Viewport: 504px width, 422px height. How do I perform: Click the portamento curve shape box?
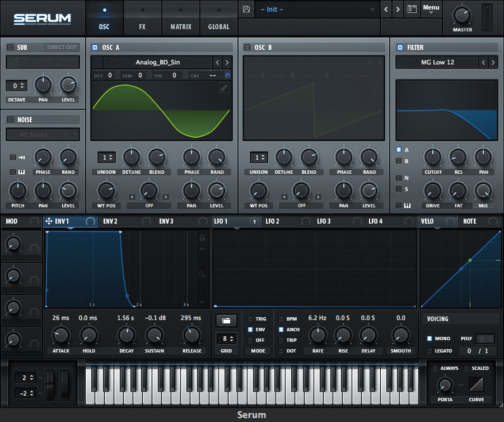coord(477,384)
